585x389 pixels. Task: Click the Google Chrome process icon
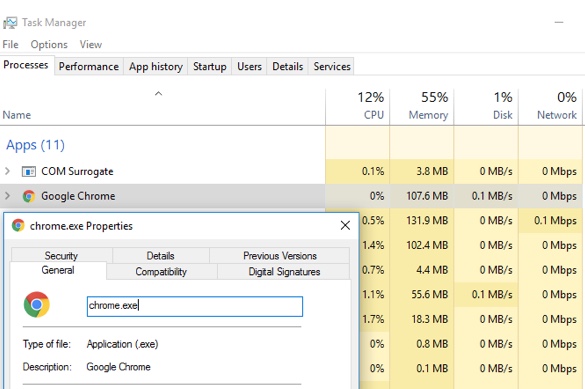click(29, 196)
